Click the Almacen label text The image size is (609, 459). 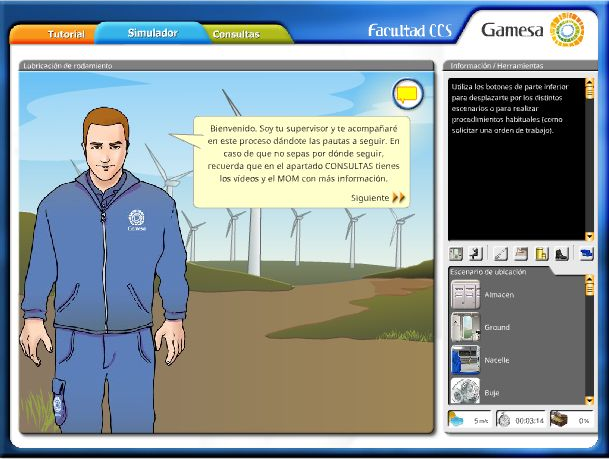pos(499,295)
